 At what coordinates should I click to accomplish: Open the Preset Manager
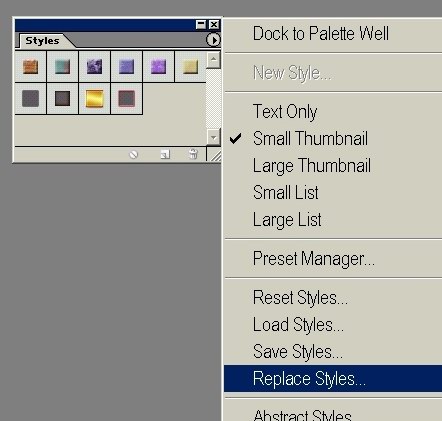[x=314, y=259]
